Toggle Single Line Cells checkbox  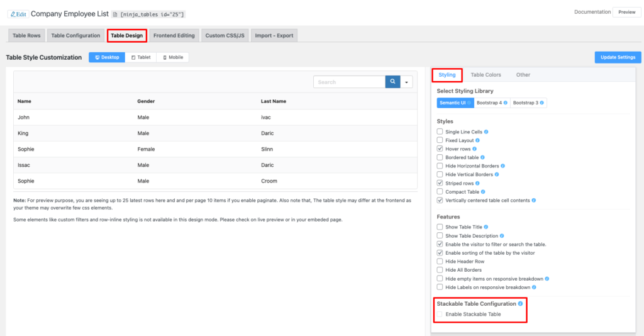point(440,132)
